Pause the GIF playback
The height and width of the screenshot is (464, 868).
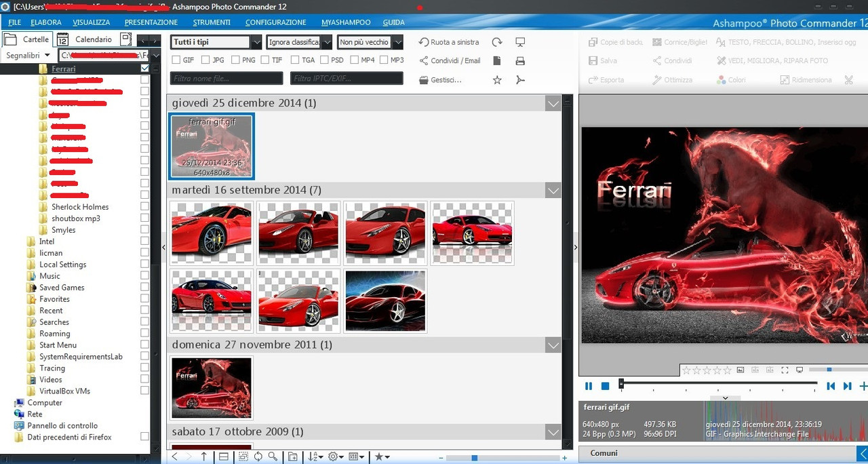[589, 386]
